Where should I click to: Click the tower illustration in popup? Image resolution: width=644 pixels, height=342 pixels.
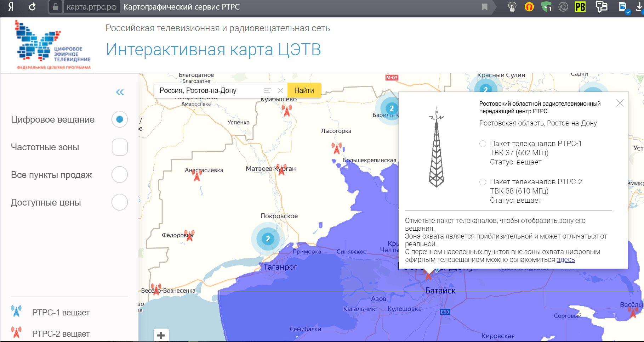[437, 147]
